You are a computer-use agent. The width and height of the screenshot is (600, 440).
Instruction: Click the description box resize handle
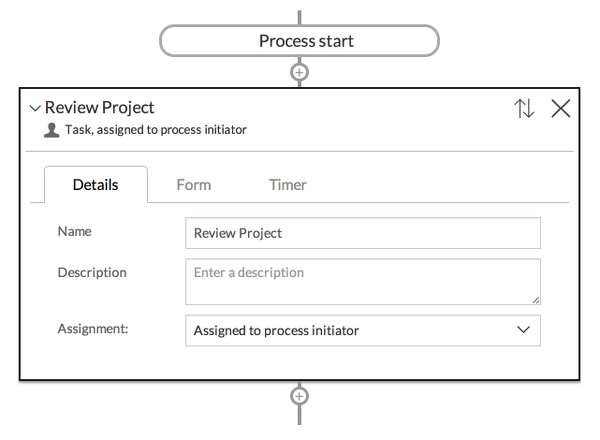536,299
